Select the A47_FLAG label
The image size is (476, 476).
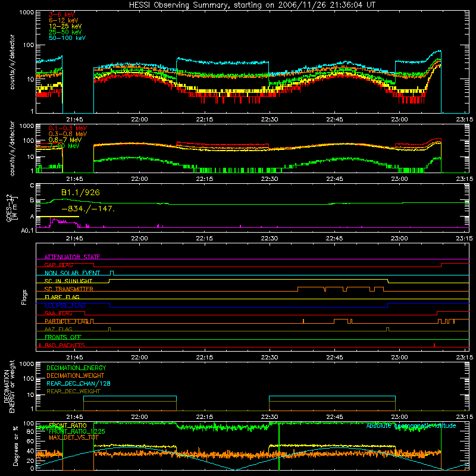click(58, 329)
